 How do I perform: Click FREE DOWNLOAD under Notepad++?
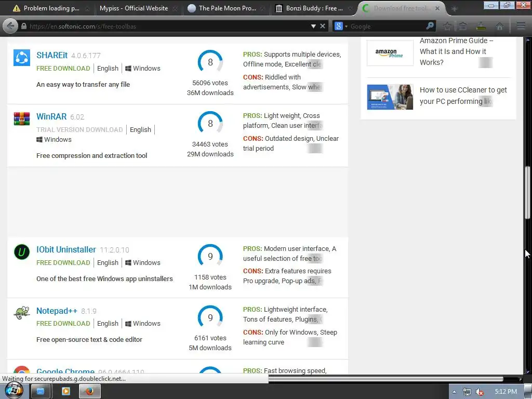coord(63,323)
